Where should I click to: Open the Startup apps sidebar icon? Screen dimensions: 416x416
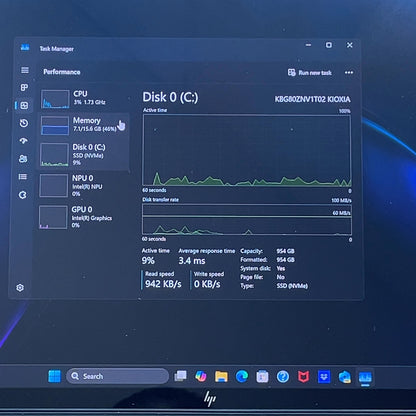pos(23,141)
